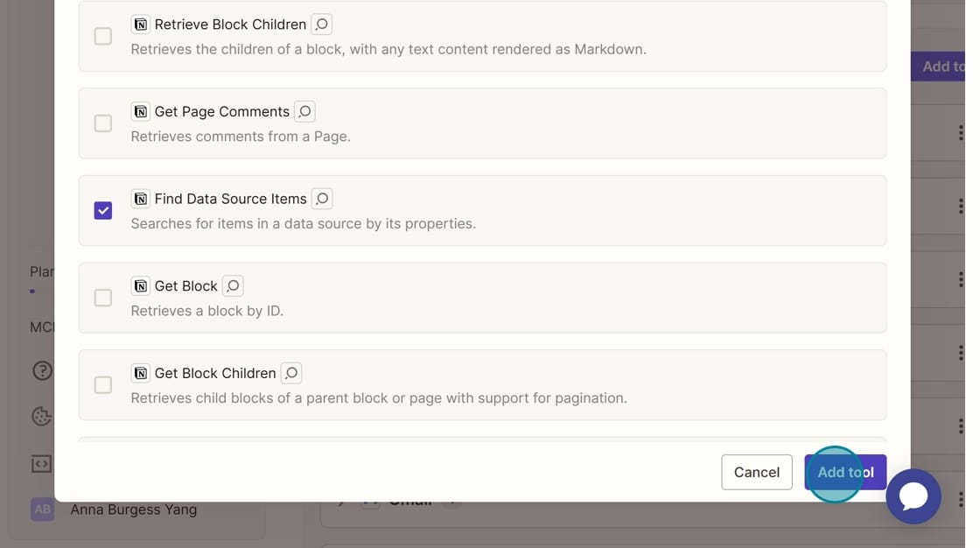Uncheck the Find Data Source Items checkbox

point(103,210)
